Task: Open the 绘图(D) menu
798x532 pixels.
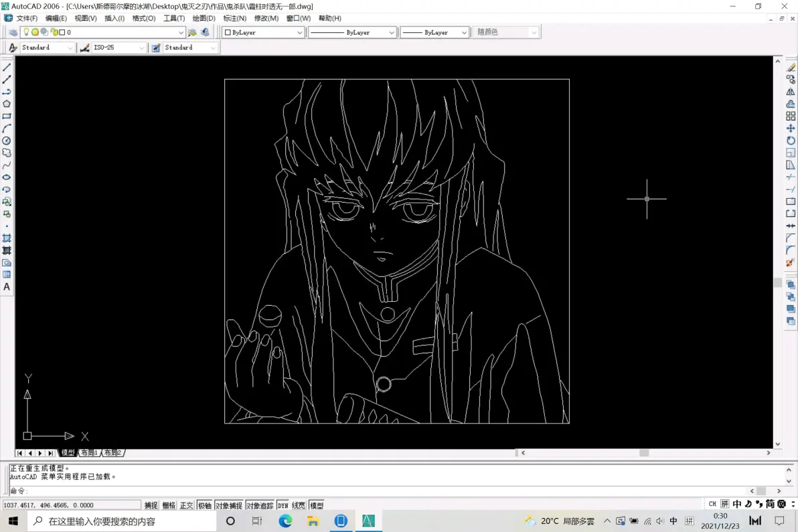Action: (x=204, y=18)
